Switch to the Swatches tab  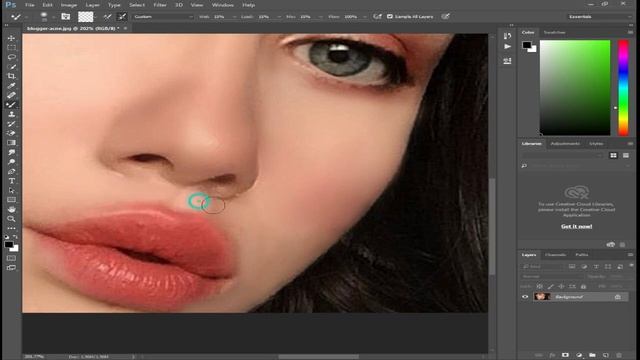click(x=554, y=32)
